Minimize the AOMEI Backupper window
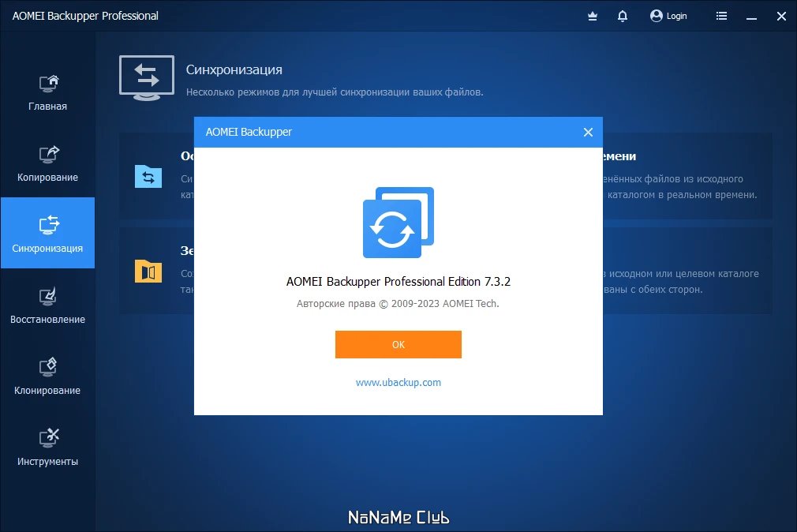797x532 pixels. [752, 17]
